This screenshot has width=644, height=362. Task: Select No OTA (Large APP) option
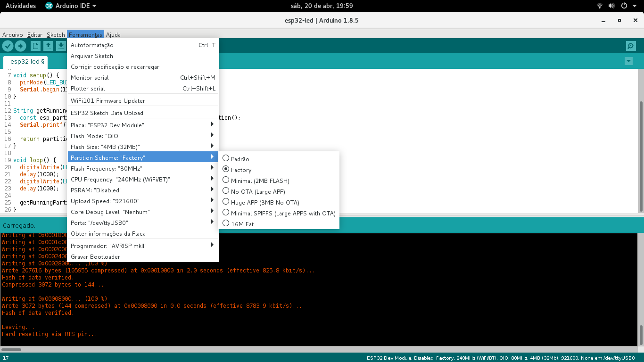pyautogui.click(x=279, y=192)
